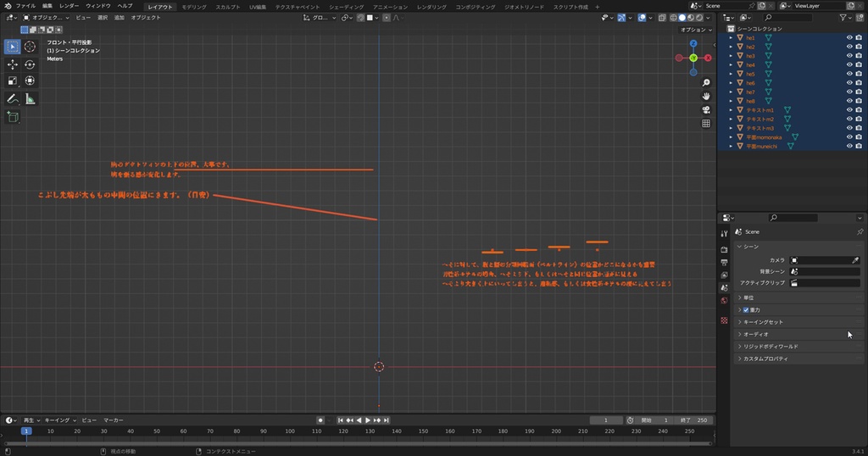Open the World properties globe tab

coord(724,301)
